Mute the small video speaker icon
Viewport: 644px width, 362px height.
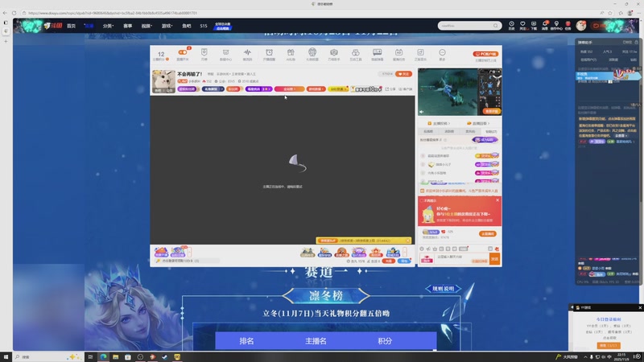[421, 112]
